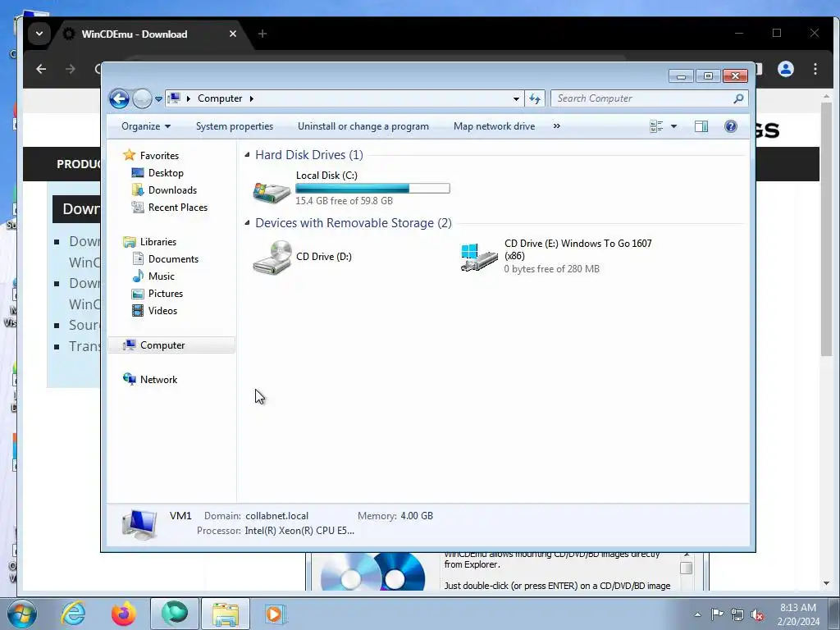Screen dimensions: 840x630
Task: Click the Explorer forward arrow button
Action: click(x=142, y=98)
